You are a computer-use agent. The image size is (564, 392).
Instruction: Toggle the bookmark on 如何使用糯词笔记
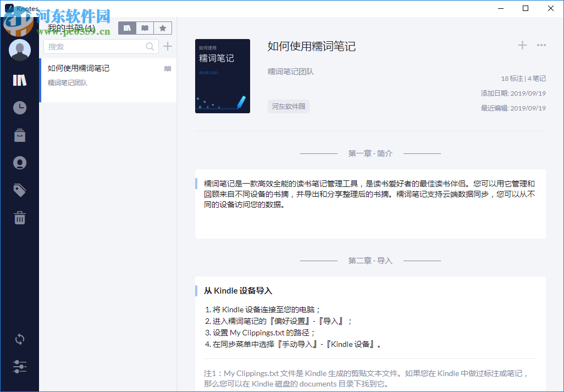click(x=167, y=68)
